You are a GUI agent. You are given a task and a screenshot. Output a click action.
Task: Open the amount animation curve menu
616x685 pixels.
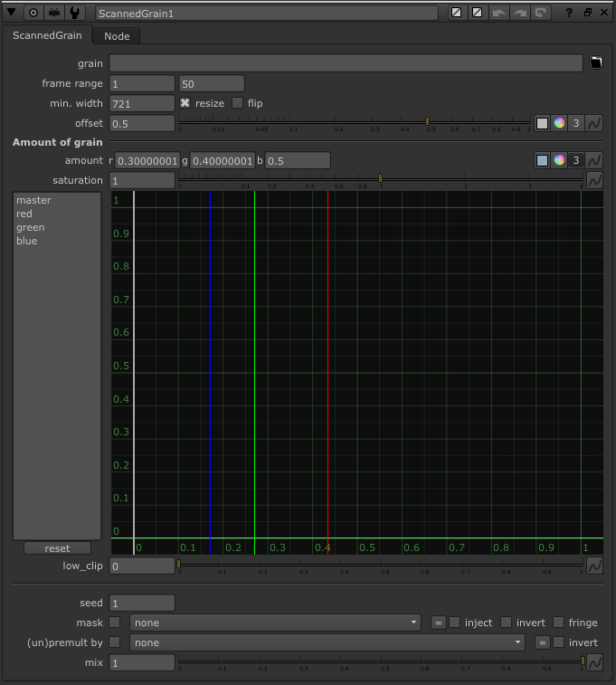(594, 160)
